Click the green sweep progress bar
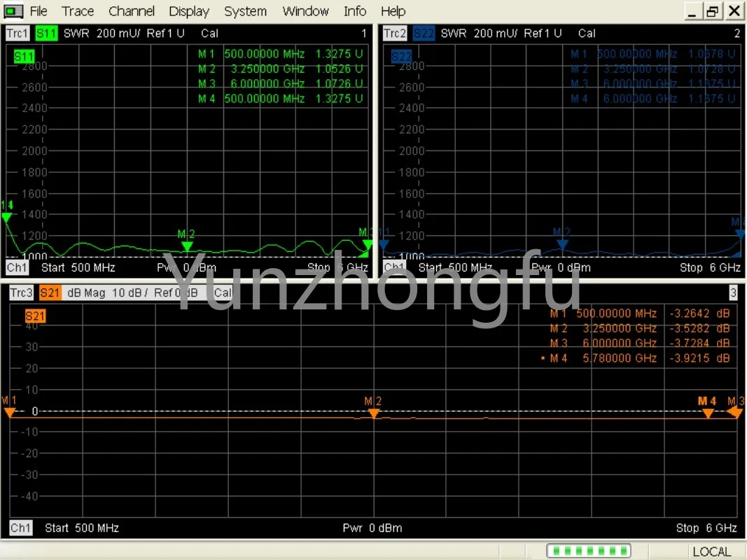Image resolution: width=747 pixels, height=560 pixels. 588,551
